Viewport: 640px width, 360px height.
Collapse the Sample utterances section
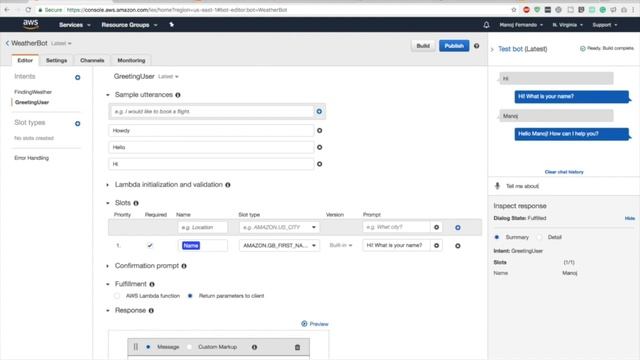[x=108, y=95]
